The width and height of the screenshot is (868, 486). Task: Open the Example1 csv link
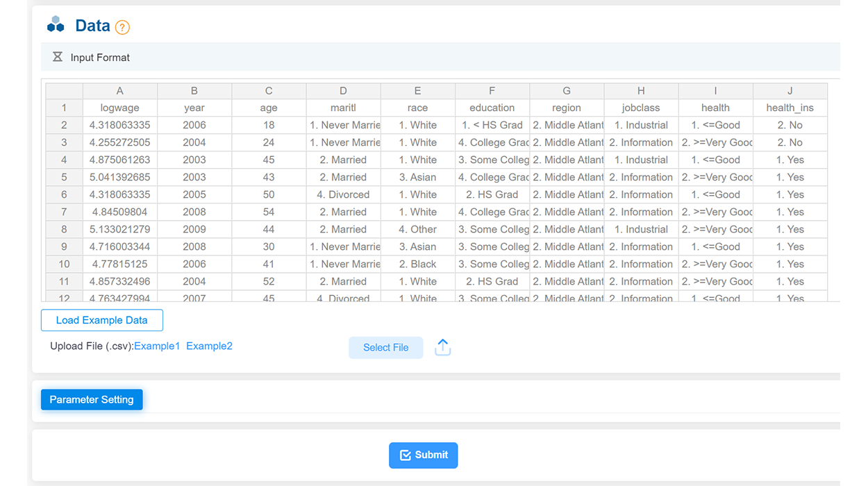[x=157, y=346]
